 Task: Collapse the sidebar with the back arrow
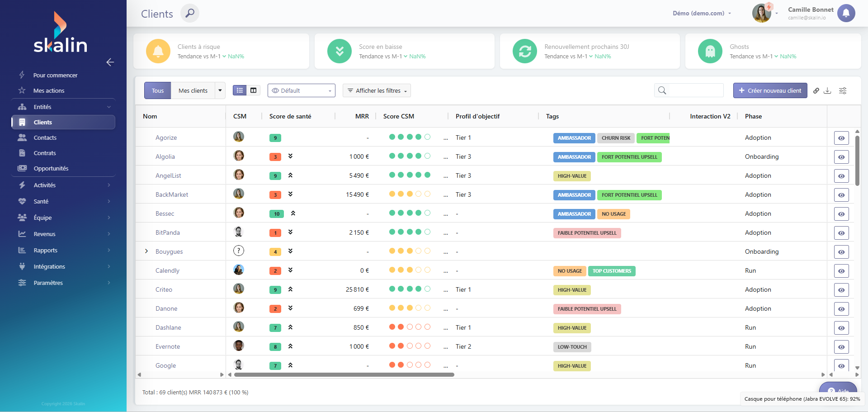[110, 62]
